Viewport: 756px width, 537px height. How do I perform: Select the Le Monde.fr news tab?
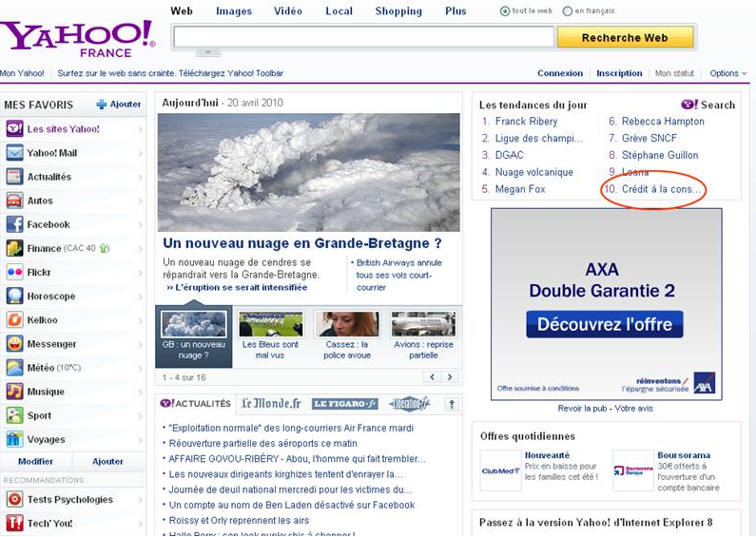coord(271,404)
